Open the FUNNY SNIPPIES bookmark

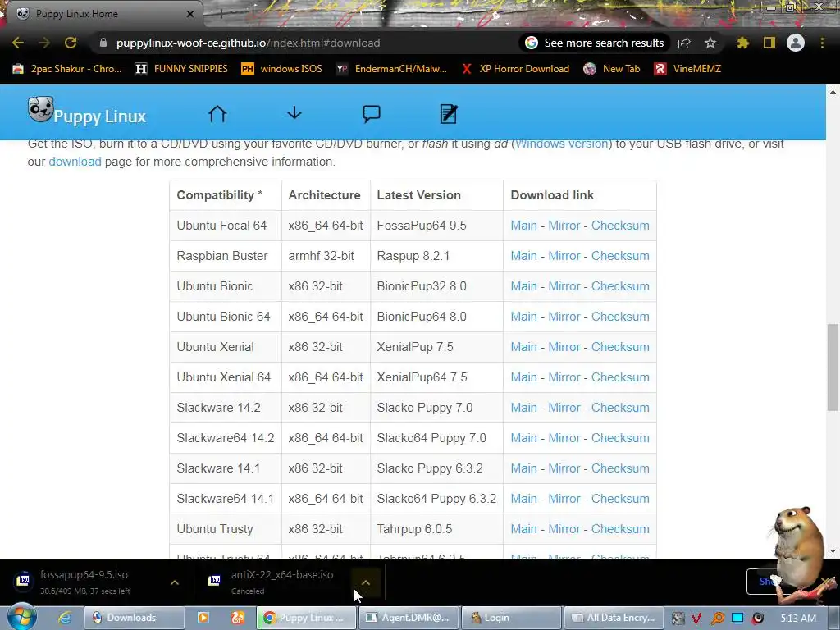pyautogui.click(x=182, y=69)
